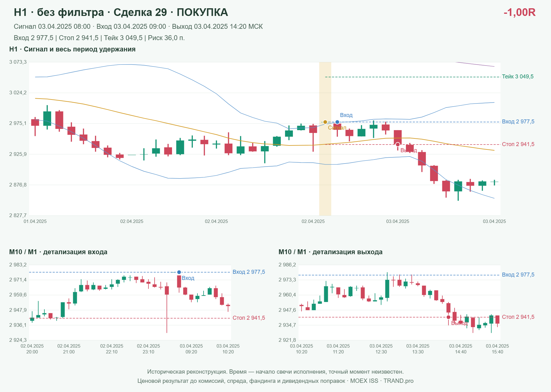Click the '03.04.2025 12:30' time axis label
Screen dimensions: 551x392
coord(381,349)
